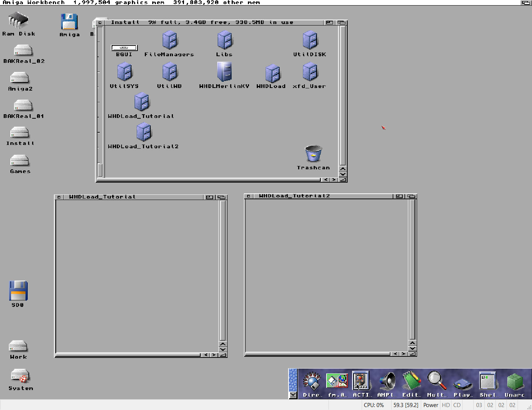532x410 pixels.
Task: Click the WHDLoad_Tutorial window scroll-up arrow
Action: [x=223, y=344]
